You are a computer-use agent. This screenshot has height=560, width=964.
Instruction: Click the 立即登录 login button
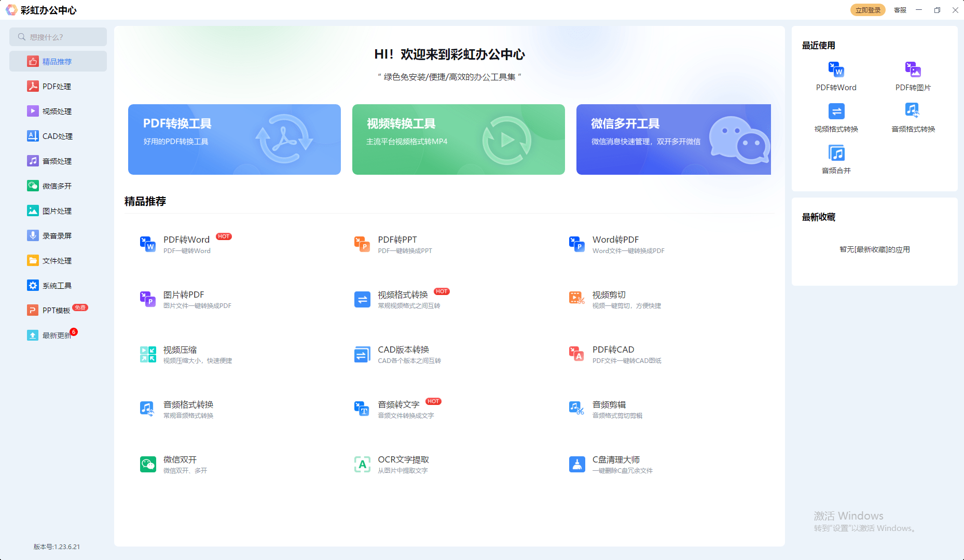tap(868, 10)
